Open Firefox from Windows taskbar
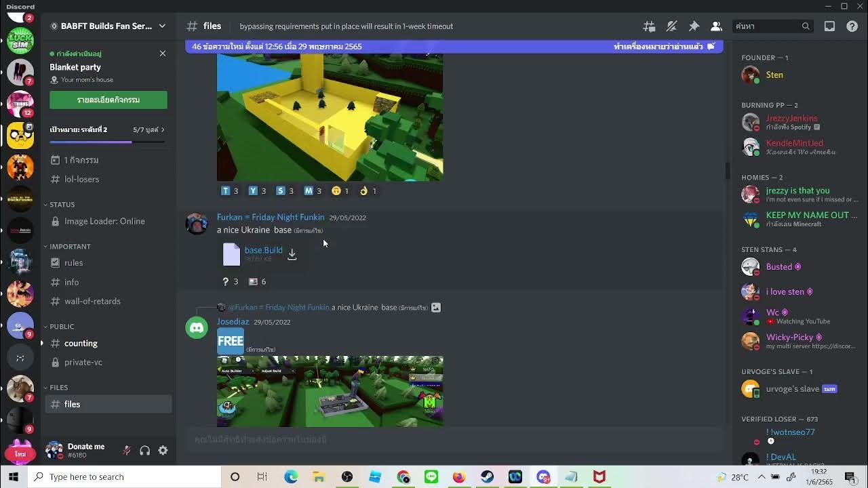The width and height of the screenshot is (868, 488). point(458,476)
